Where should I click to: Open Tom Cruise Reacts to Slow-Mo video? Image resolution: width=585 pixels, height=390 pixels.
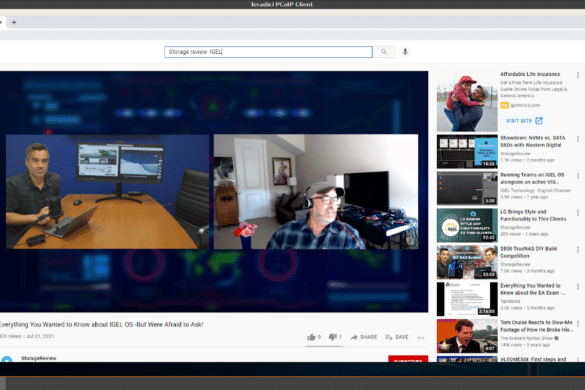point(536,326)
